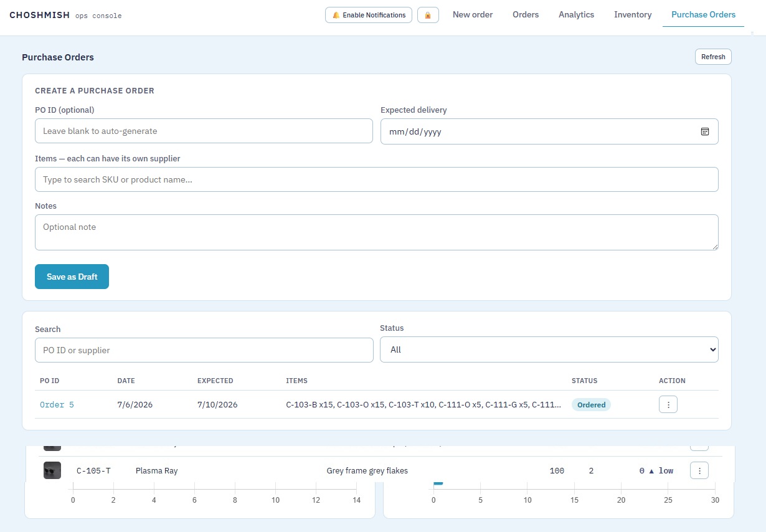This screenshot has width=766, height=532.
Task: Focus the Items SKU search field
Action: 377,179
